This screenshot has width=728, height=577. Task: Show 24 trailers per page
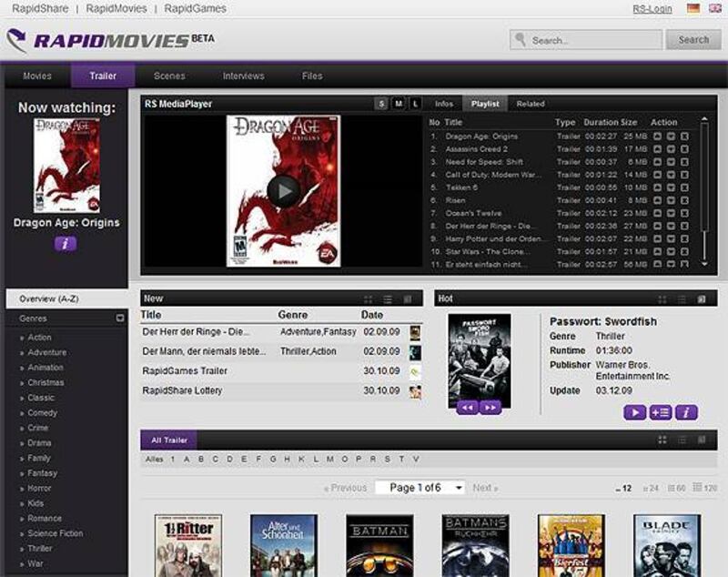click(651, 489)
